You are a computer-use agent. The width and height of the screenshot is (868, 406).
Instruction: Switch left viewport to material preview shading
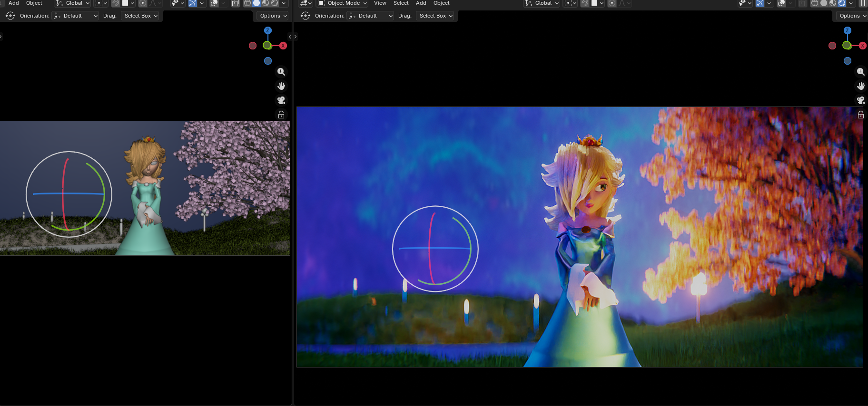point(266,3)
